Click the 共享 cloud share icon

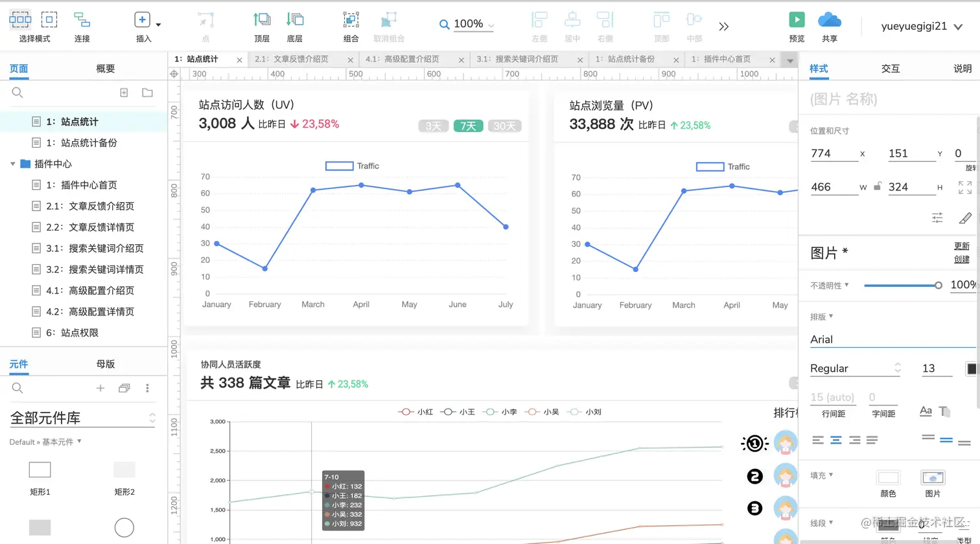(x=830, y=19)
